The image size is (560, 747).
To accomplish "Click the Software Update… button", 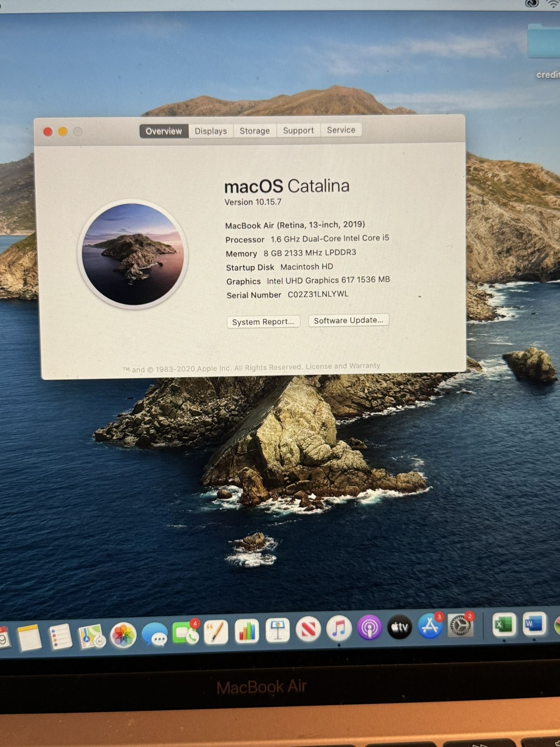I will coord(348,320).
